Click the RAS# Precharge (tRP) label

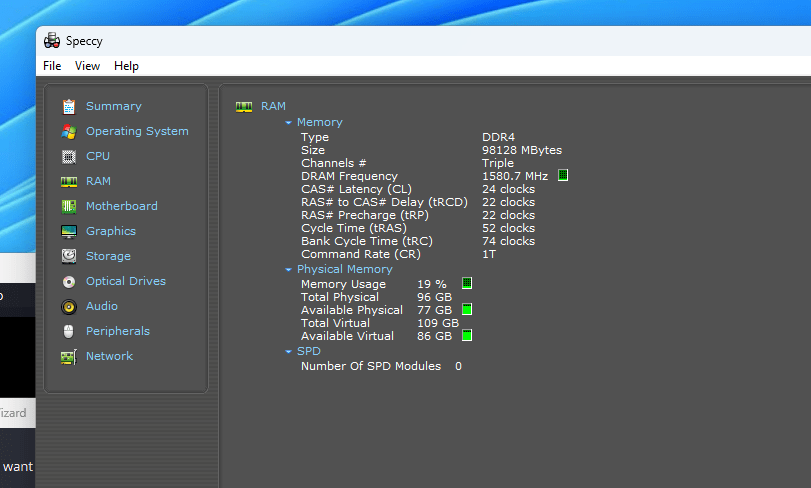pyautogui.click(x=365, y=215)
